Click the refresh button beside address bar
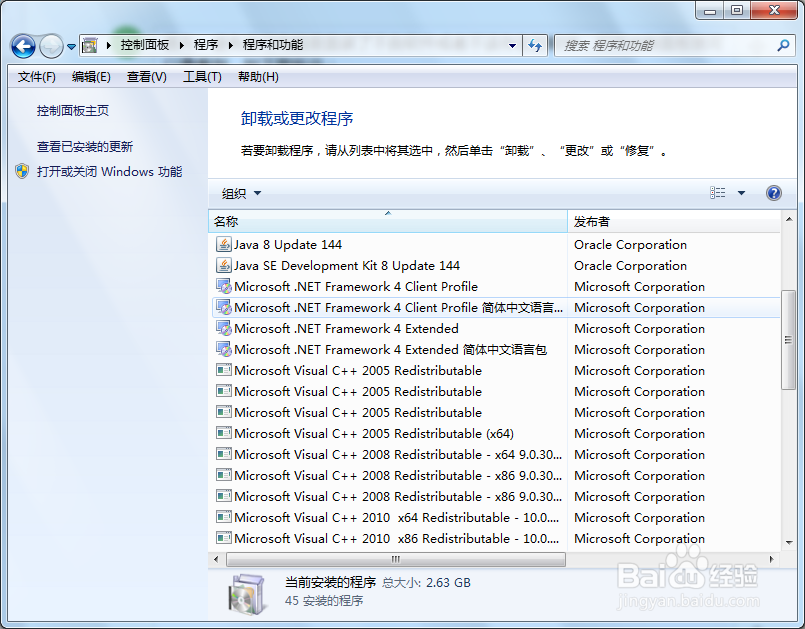805x629 pixels. point(535,46)
